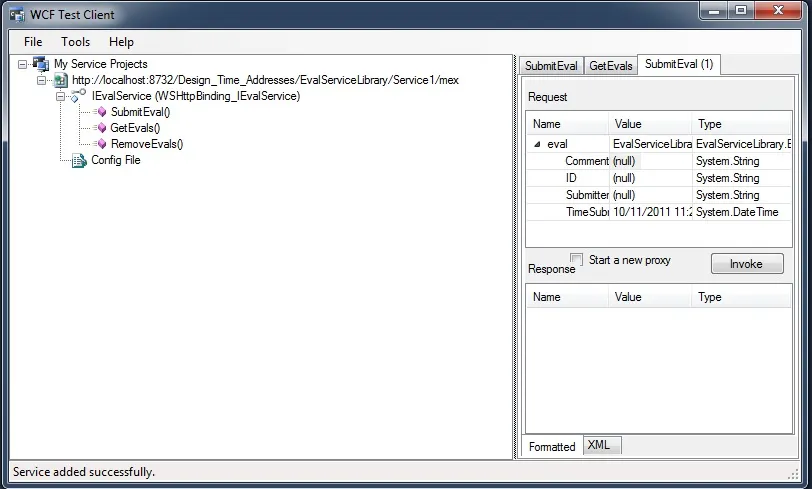812x489 pixels.
Task: Open the Help menu
Action: (121, 42)
